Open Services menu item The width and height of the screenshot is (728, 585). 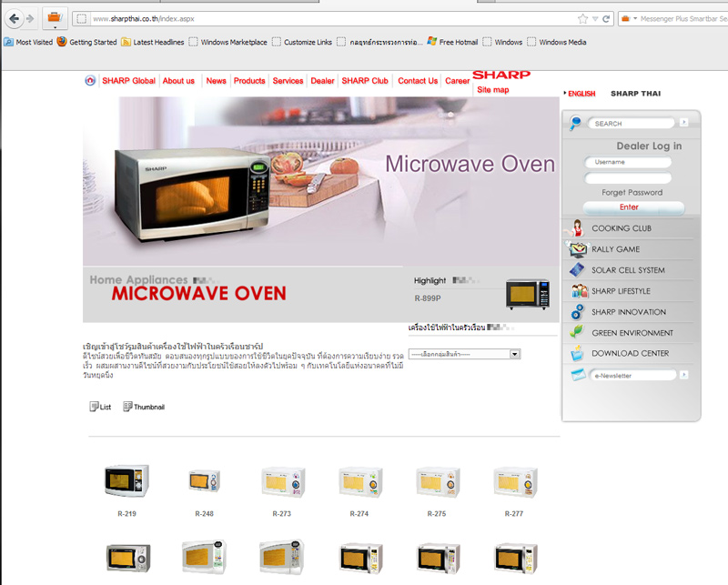pos(288,81)
